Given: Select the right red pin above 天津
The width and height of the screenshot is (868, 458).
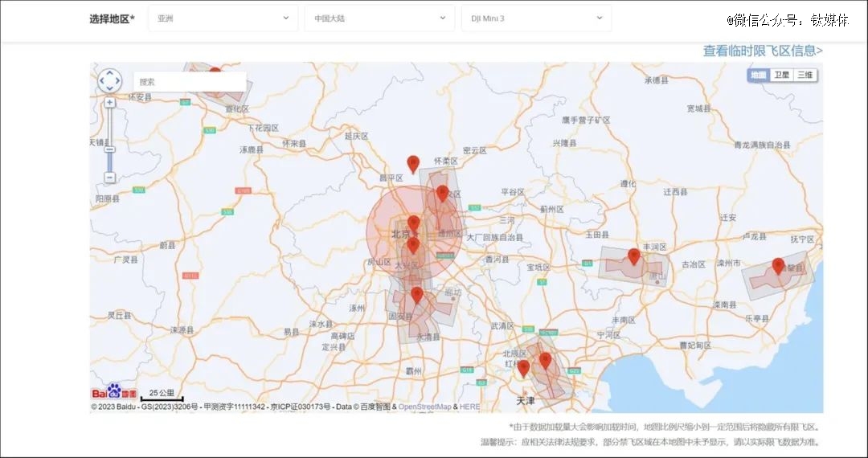Looking at the screenshot, I should (x=545, y=361).
